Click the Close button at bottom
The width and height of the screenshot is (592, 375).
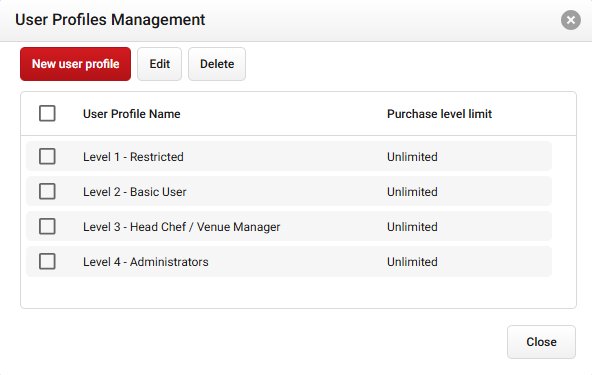[541, 342]
